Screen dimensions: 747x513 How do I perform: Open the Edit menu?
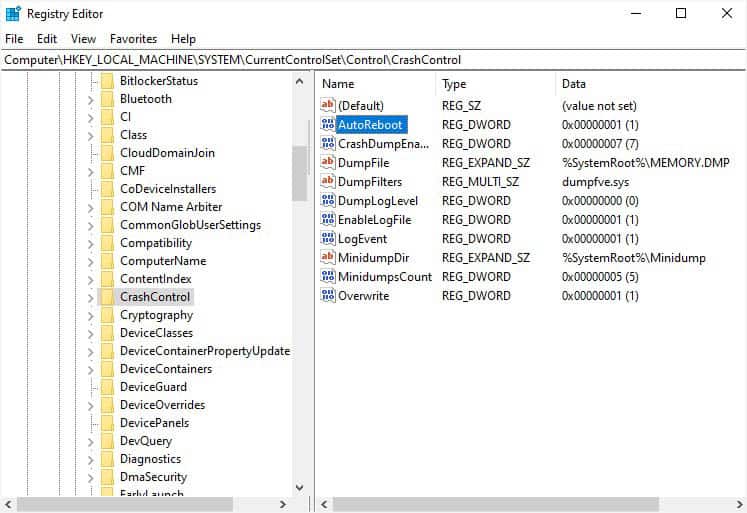[x=47, y=39]
